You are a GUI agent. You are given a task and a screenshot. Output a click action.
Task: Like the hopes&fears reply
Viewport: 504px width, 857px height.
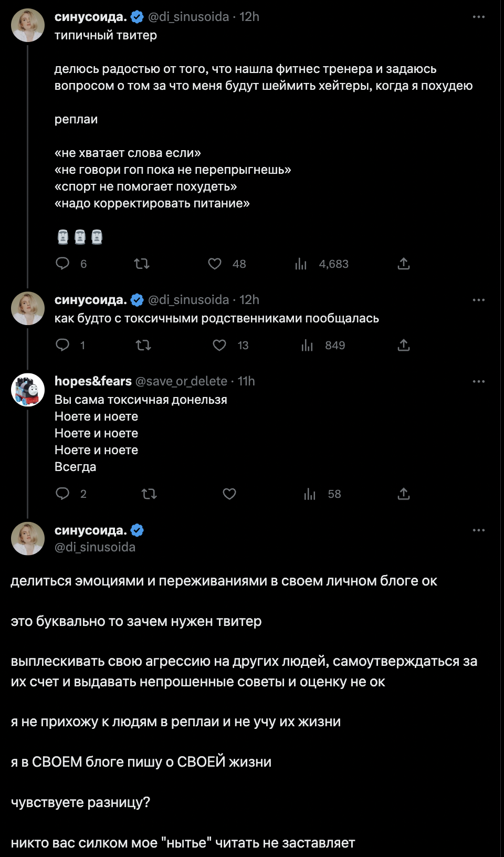click(x=229, y=494)
